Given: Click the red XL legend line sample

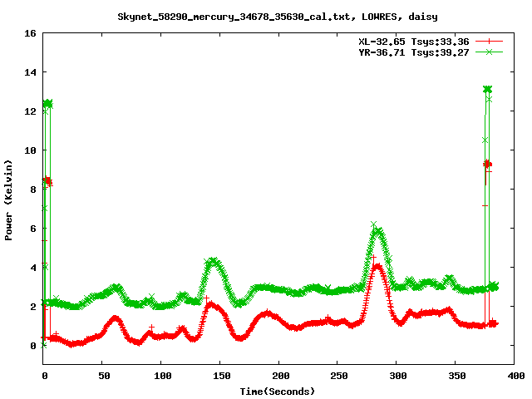Looking at the screenshot, I should point(489,42).
